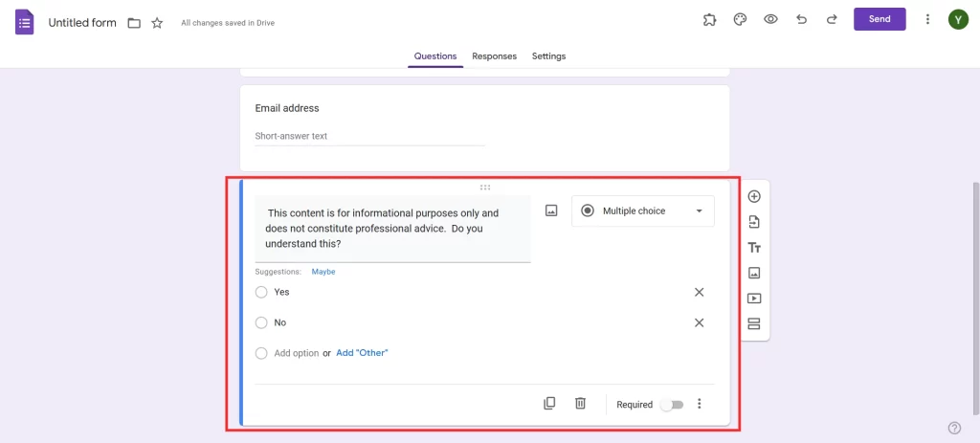The image size is (980, 443).
Task: Add an image from the side toolbar
Action: point(754,273)
